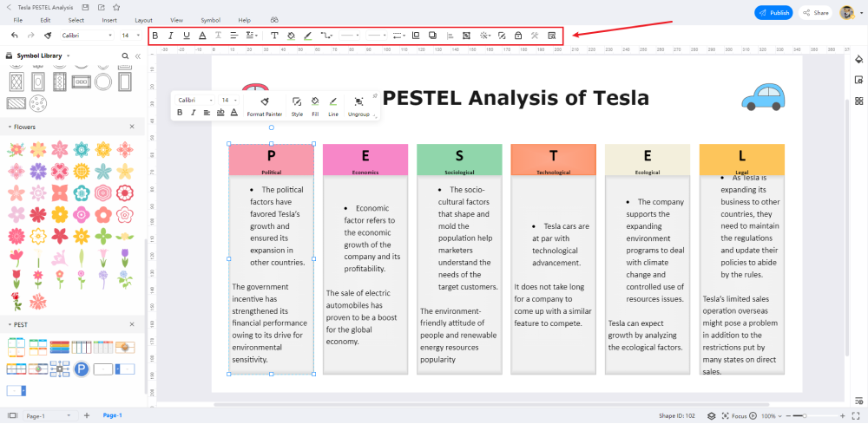
Task: Select the Text tool in the toolbar
Action: pyautogui.click(x=274, y=36)
